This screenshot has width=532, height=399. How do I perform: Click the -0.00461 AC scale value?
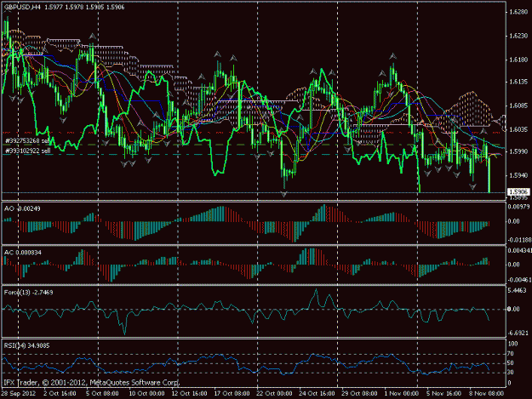[x=519, y=280]
